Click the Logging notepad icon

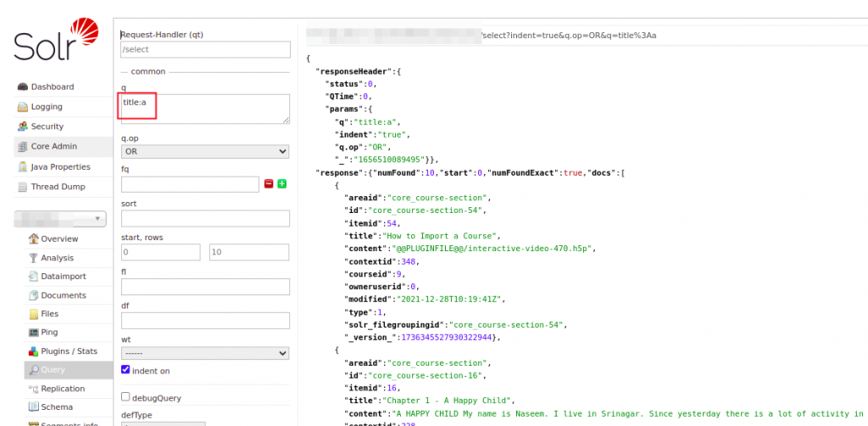point(23,107)
